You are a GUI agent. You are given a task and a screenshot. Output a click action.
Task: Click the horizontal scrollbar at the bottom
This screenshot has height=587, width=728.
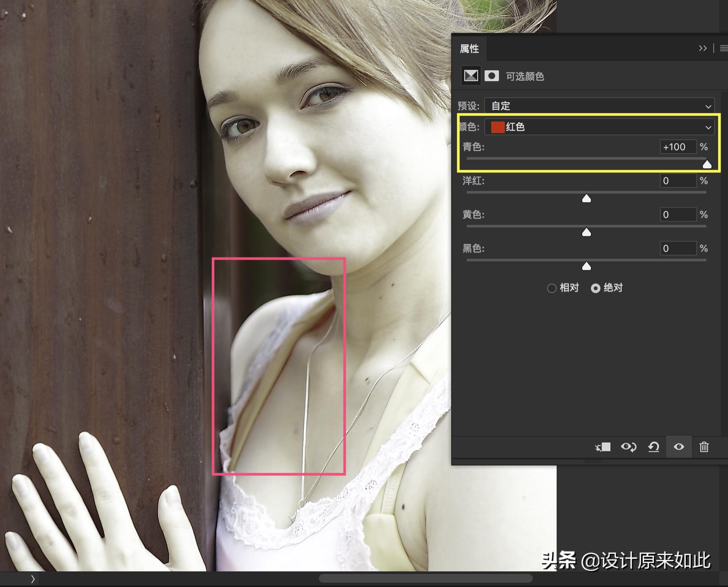[x=425, y=578]
